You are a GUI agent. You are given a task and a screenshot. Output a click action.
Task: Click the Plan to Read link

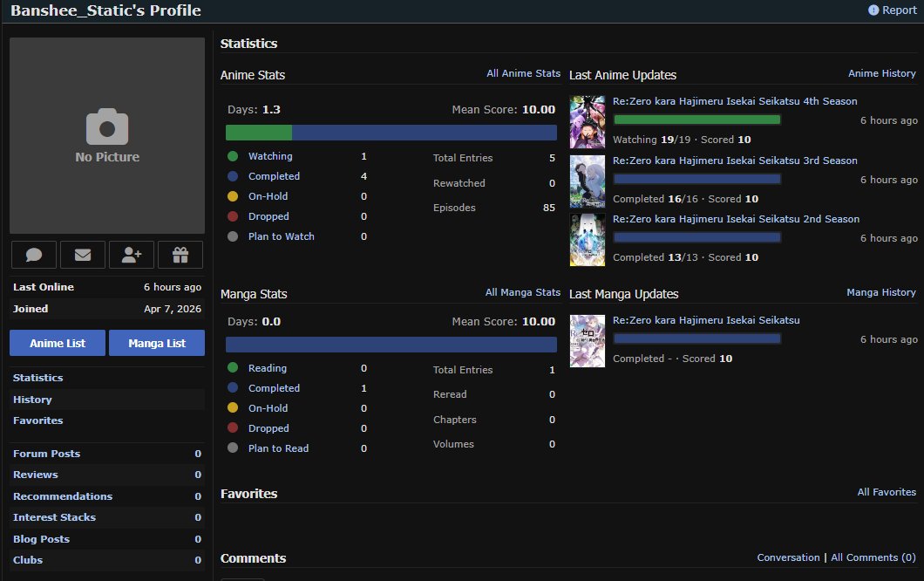tap(278, 448)
